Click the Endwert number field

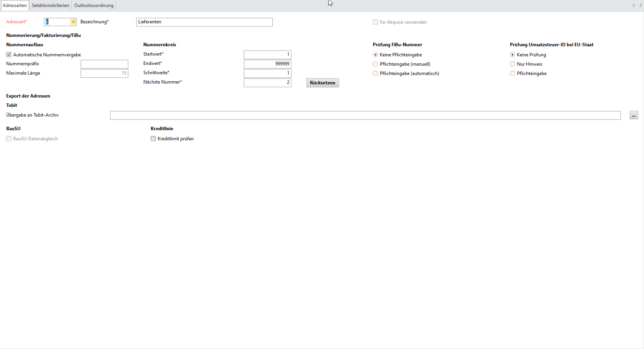267,64
